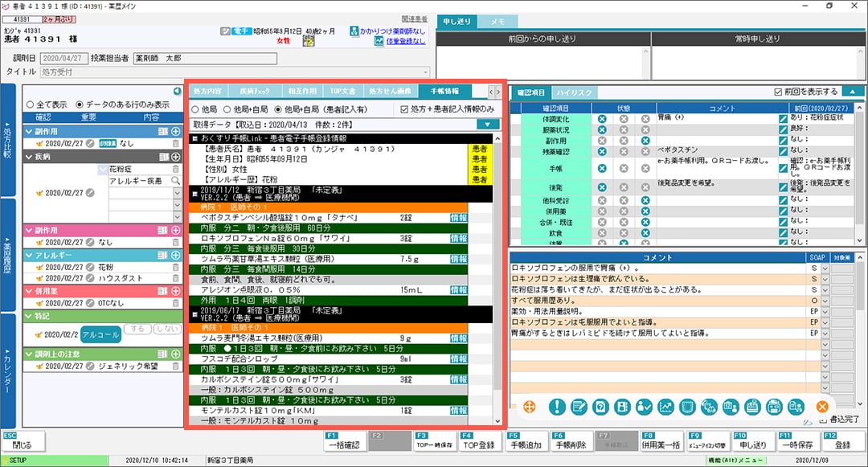868x467 pixels.
Task: Click the かかりつけ薬剤師 pharmacist icon
Action: pos(354,31)
